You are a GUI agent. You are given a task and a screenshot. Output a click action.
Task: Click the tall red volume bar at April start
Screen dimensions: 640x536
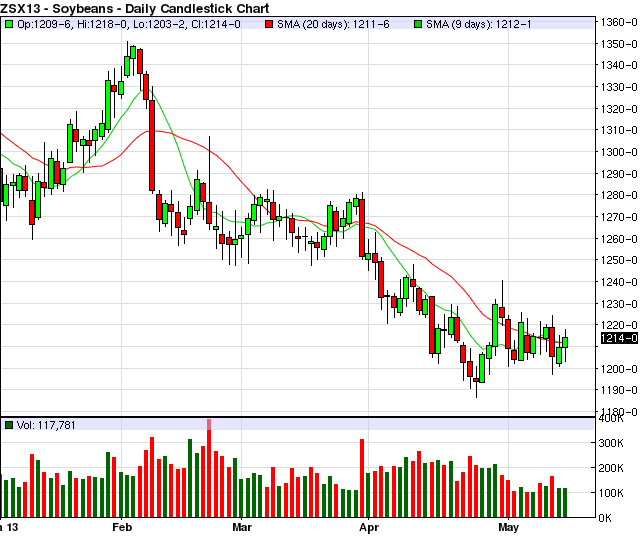362,478
